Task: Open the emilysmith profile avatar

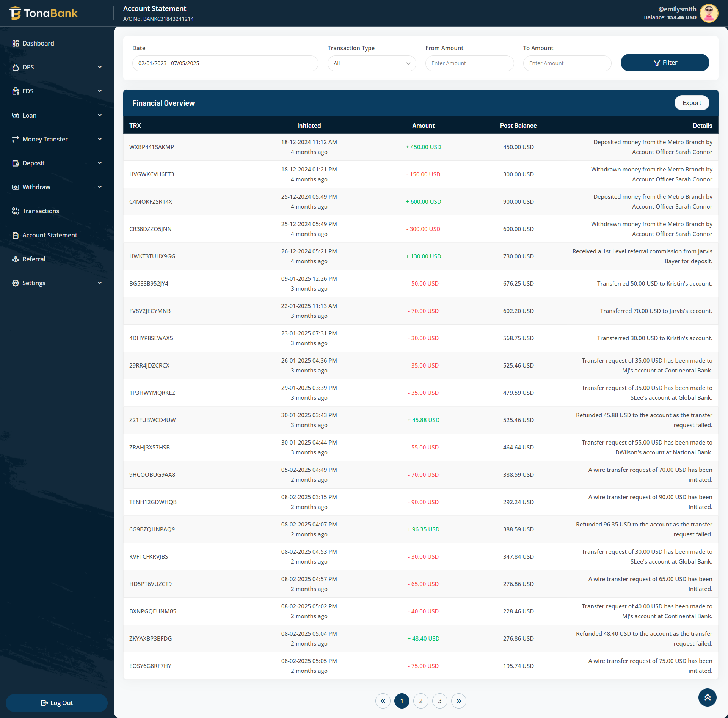Action: click(708, 13)
